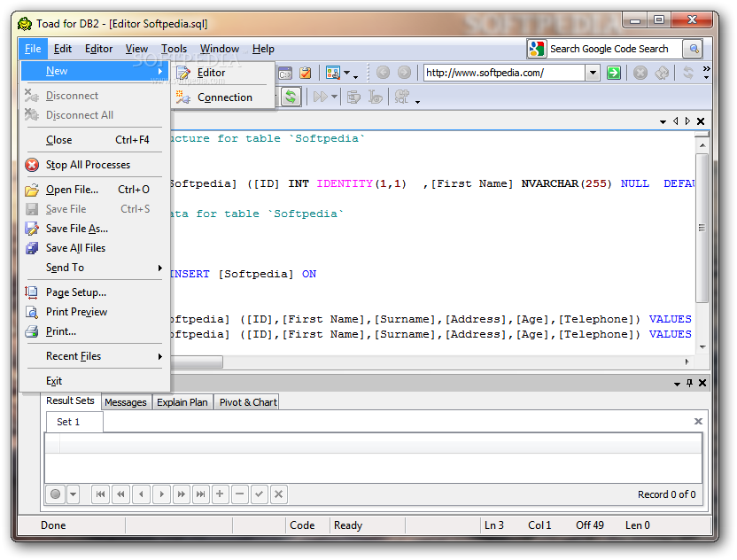This screenshot has width=737, height=560.
Task: Click the grey refresh arrows icon
Action: pyautogui.click(x=688, y=73)
